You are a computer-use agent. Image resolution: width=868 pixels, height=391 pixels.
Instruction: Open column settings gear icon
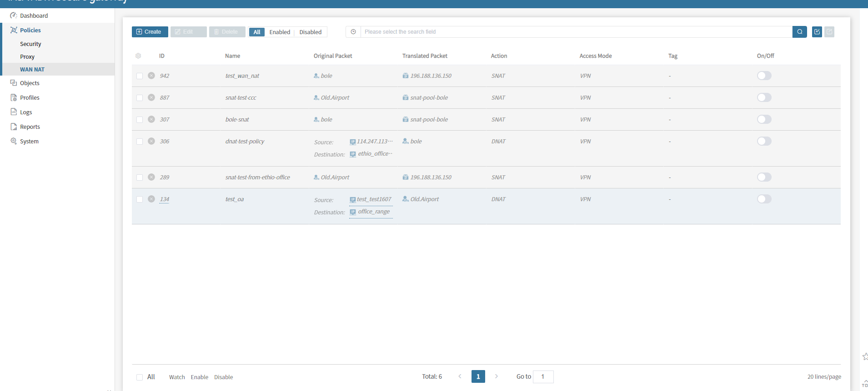tap(138, 56)
